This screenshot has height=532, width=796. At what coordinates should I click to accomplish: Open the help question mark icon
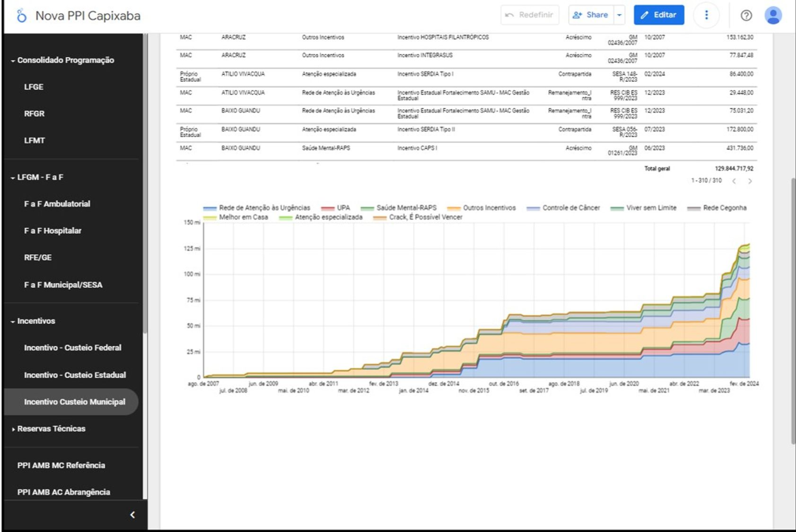pyautogui.click(x=746, y=15)
